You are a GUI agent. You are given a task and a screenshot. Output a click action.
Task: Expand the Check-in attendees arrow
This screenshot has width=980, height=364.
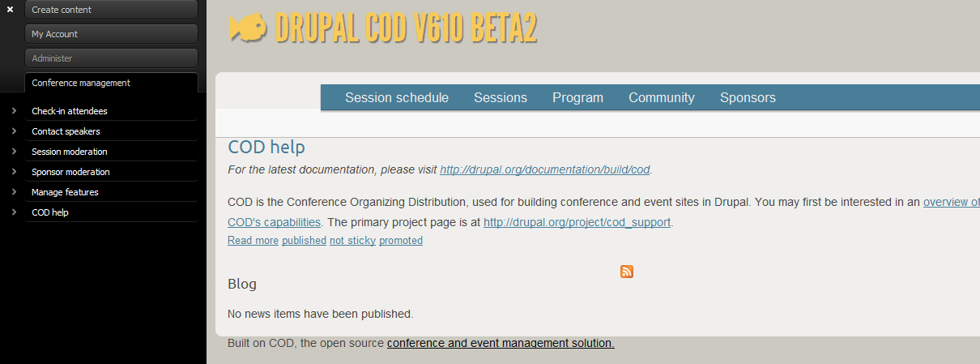15,111
